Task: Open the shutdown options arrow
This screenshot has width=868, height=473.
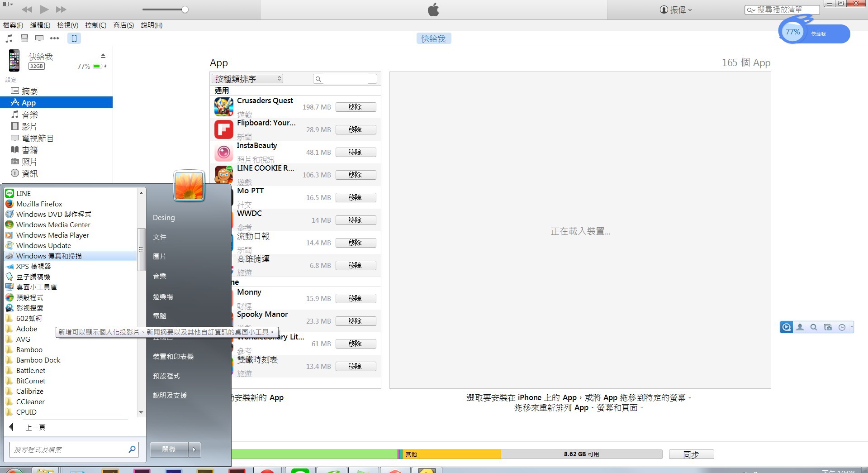Action: (x=194, y=449)
